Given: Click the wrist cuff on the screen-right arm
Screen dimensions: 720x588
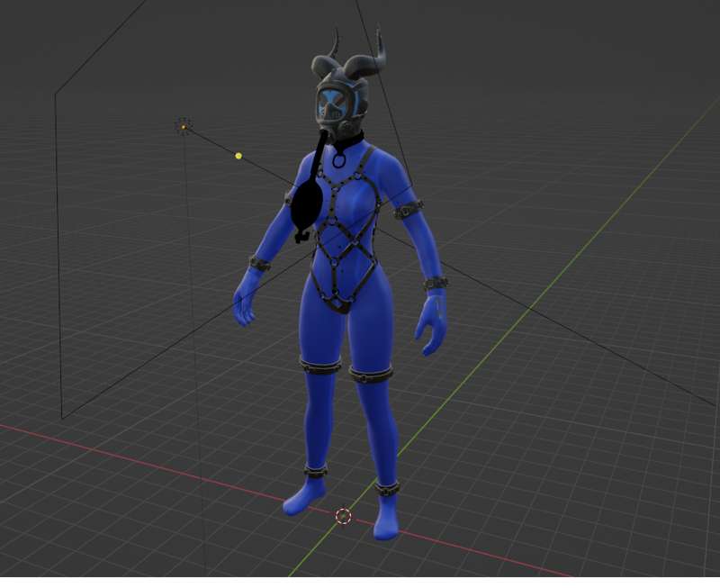Looking at the screenshot, I should [436, 283].
